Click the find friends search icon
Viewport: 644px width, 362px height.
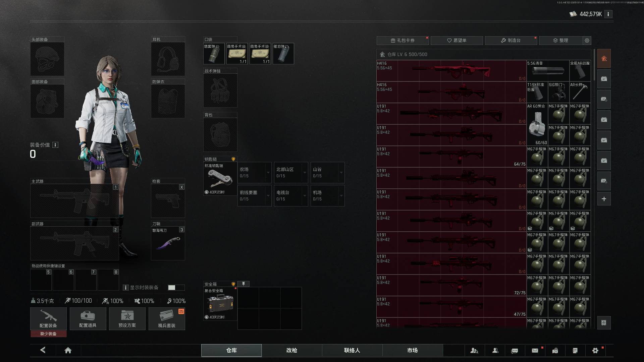click(474, 350)
